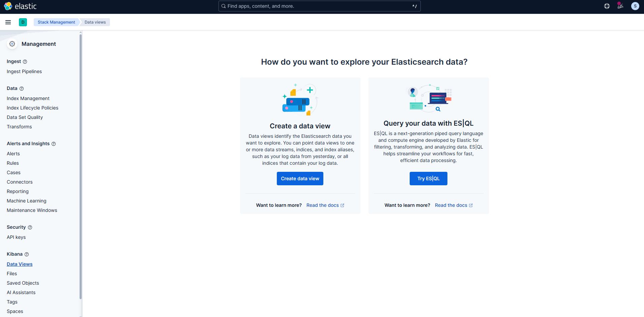This screenshot has height=317, width=644.
Task: Read the docs for data views
Action: (325, 205)
